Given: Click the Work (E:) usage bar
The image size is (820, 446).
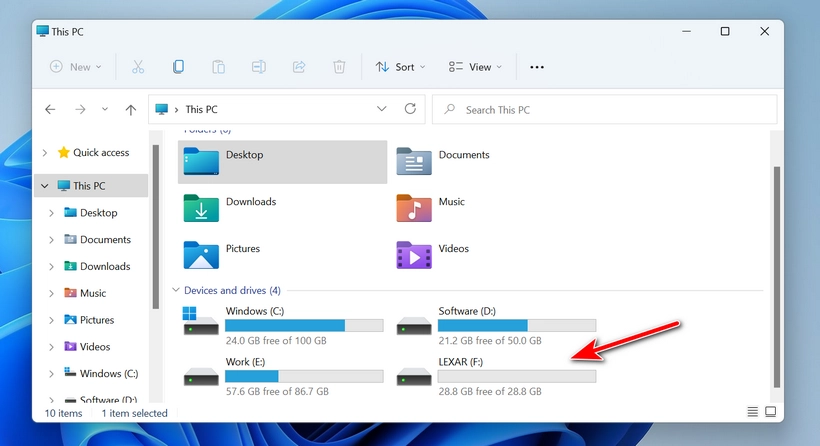Looking at the screenshot, I should pyautogui.click(x=304, y=376).
